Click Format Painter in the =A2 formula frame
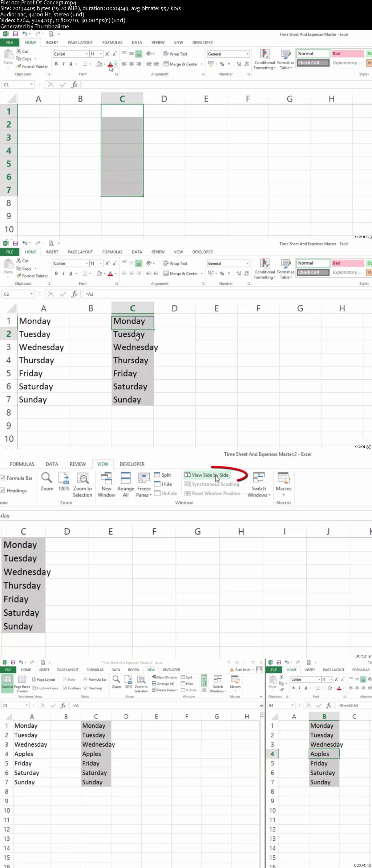The height and width of the screenshot is (868, 372). (32, 276)
